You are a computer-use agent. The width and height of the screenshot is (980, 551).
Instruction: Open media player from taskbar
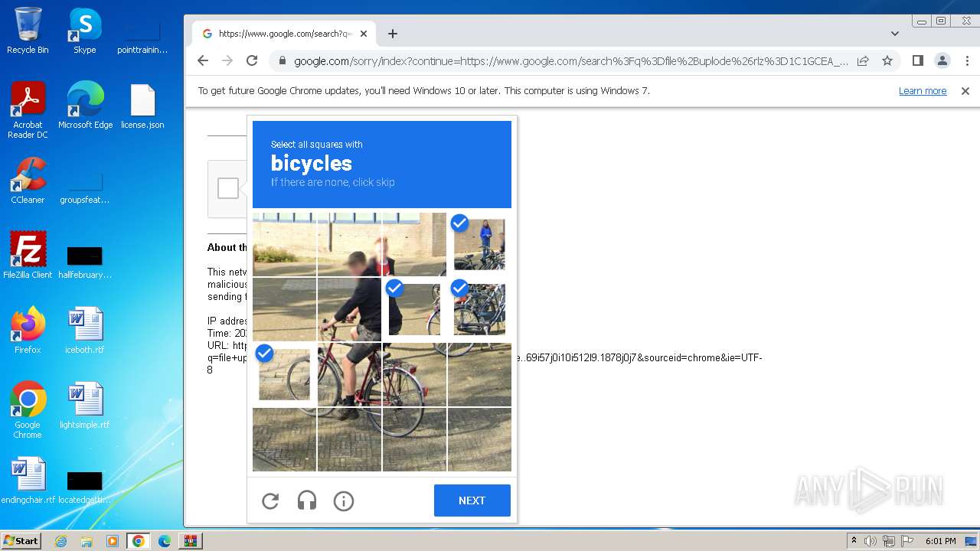[113, 541]
